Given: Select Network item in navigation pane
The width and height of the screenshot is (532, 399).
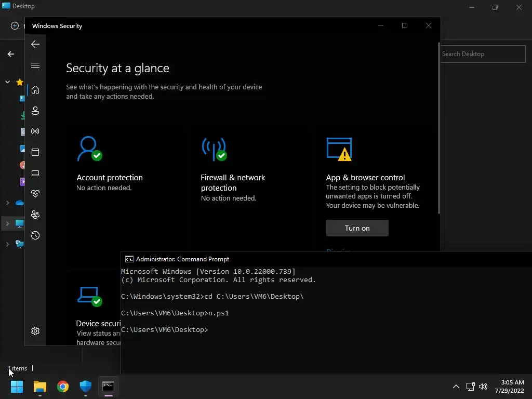Looking at the screenshot, I should tap(20, 244).
